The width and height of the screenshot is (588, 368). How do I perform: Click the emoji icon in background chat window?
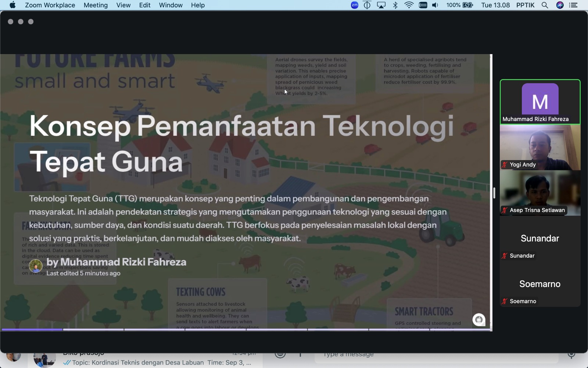tap(280, 355)
